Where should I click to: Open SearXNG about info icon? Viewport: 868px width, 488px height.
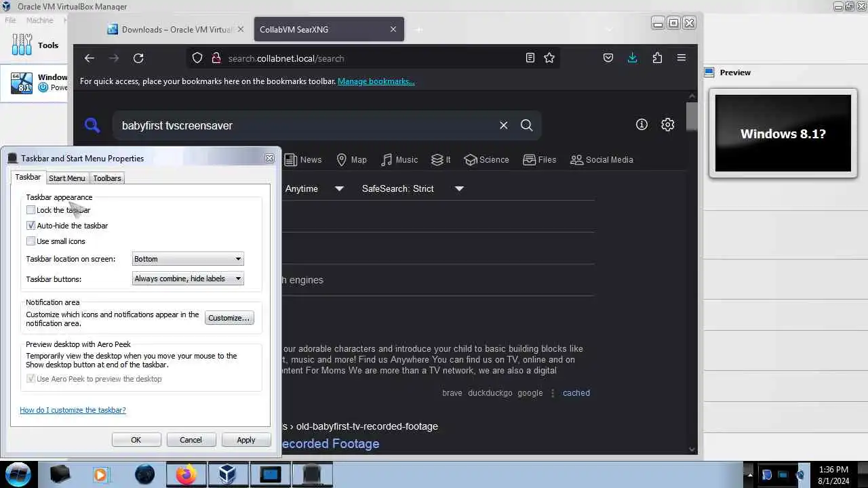click(x=642, y=125)
